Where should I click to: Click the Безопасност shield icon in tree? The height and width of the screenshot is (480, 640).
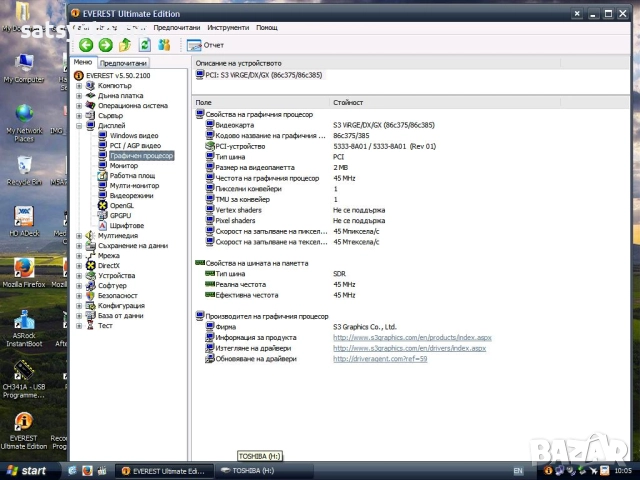tap(91, 296)
